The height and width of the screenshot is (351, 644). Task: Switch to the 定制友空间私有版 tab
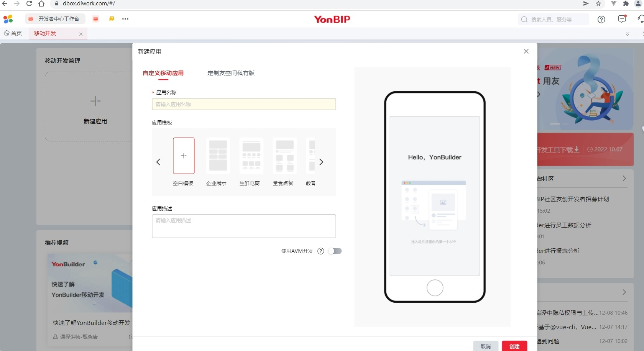click(231, 73)
